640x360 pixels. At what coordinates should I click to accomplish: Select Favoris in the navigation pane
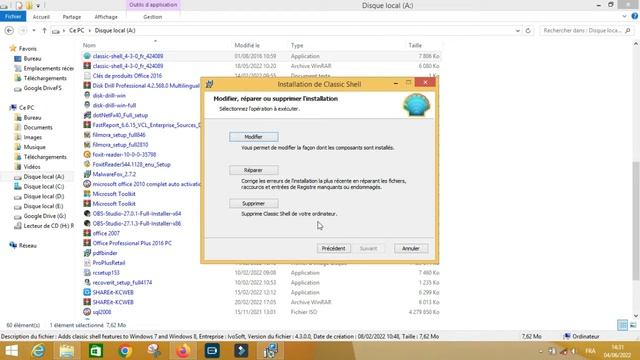27,49
